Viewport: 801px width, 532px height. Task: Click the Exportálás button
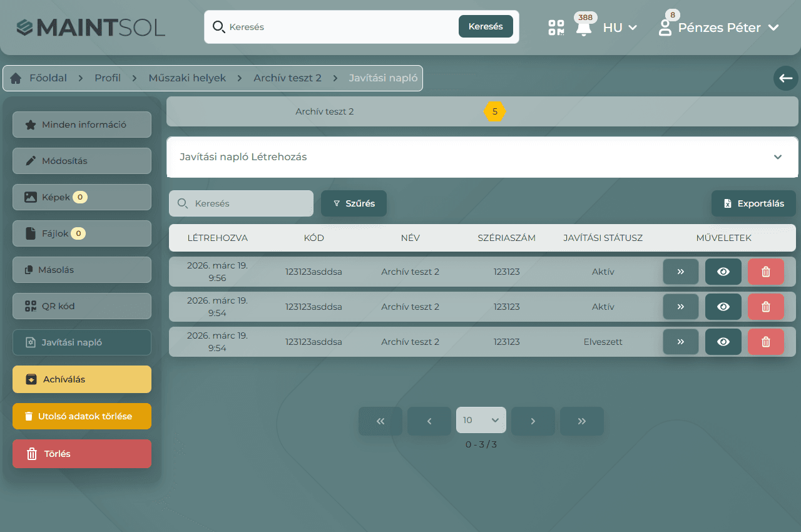point(753,203)
